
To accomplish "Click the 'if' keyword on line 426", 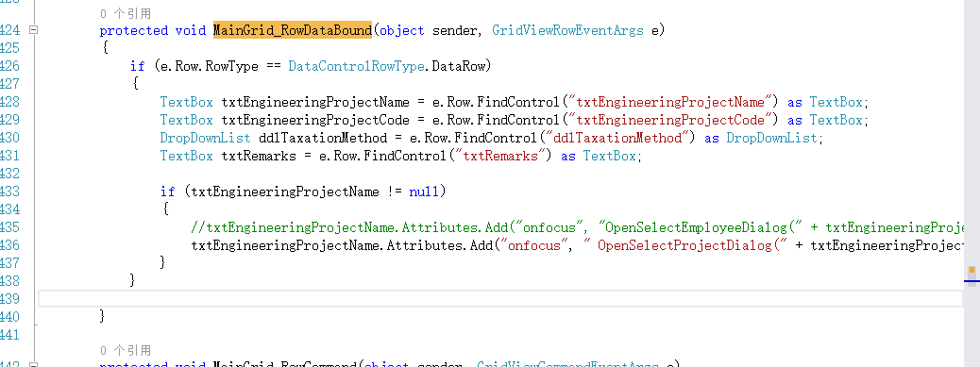I will point(138,66).
